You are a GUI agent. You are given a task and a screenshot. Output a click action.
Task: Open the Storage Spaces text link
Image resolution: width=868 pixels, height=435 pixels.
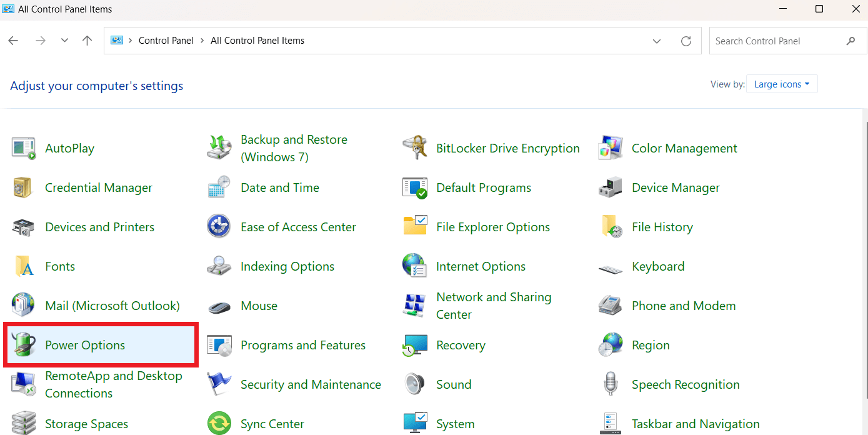86,424
